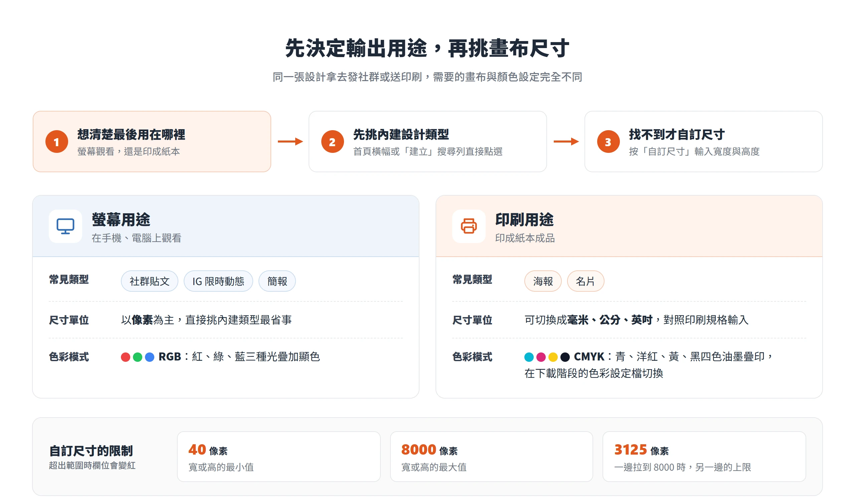Click the heading 自訂尺寸的限制
855x504 pixels.
91,451
